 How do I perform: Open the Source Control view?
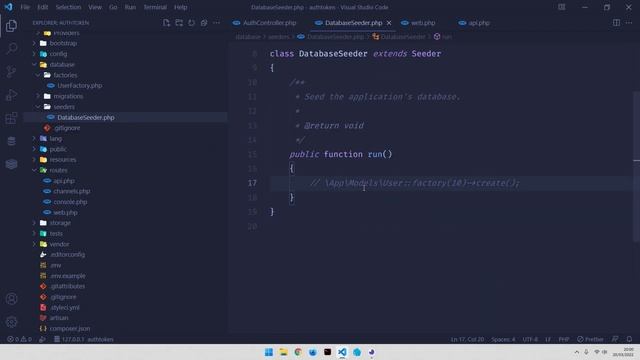[11, 72]
